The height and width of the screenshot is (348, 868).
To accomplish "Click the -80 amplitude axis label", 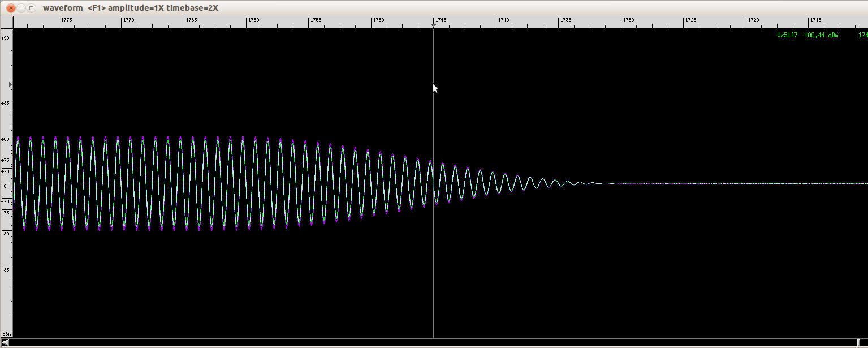I will [6, 233].
